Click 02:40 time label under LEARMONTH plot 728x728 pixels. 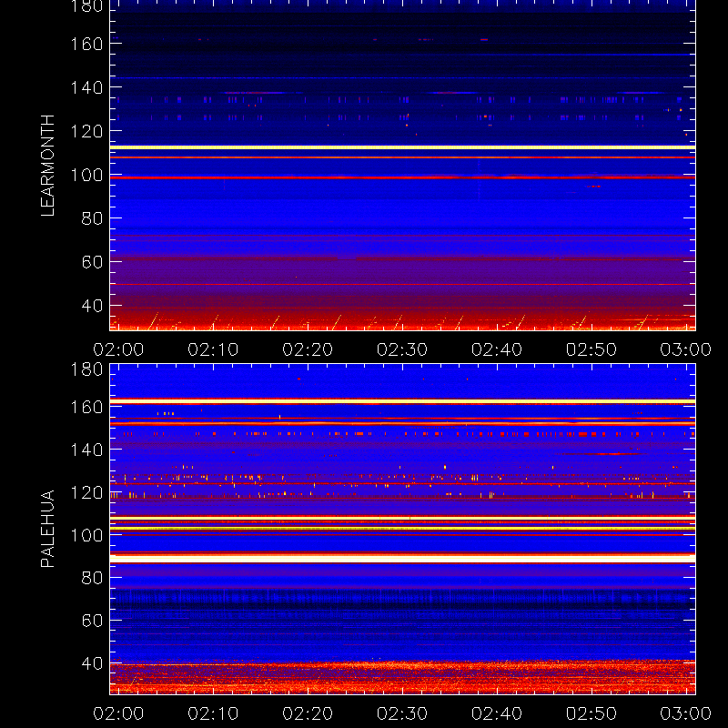(x=497, y=349)
